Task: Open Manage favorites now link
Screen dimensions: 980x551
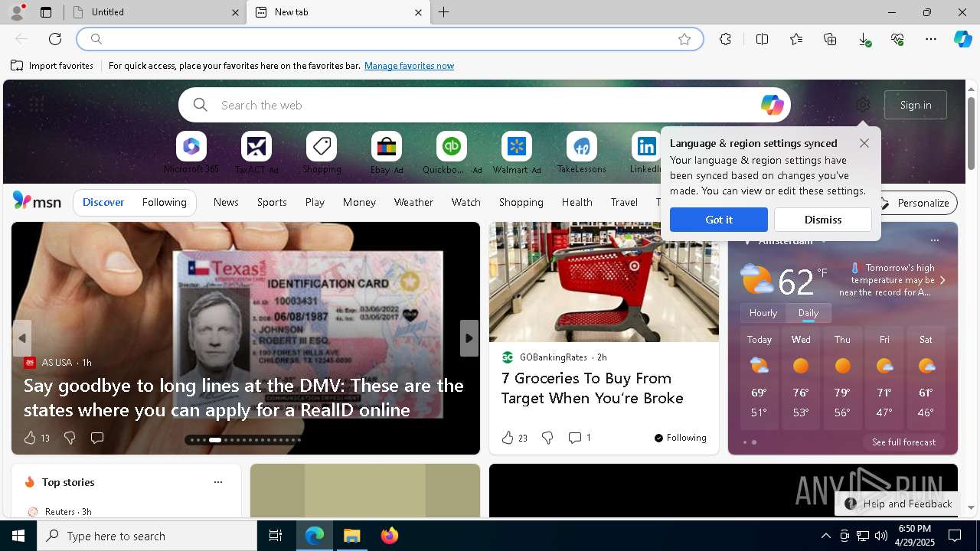Action: 409,66
